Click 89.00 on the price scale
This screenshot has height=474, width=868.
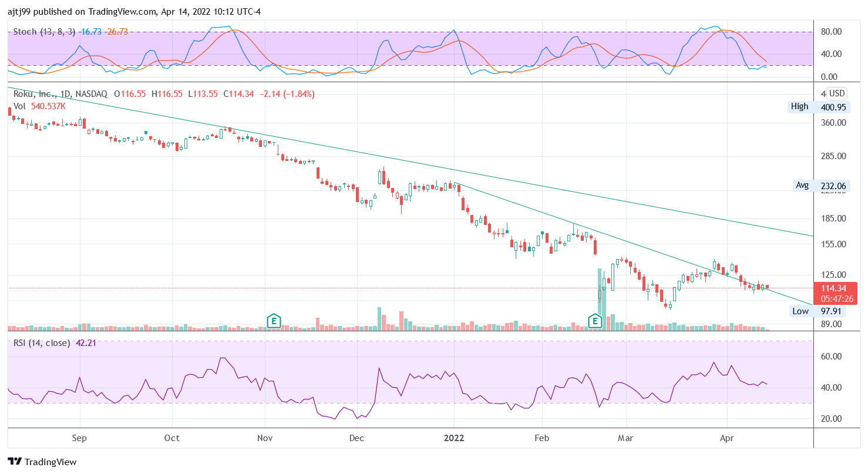(831, 324)
